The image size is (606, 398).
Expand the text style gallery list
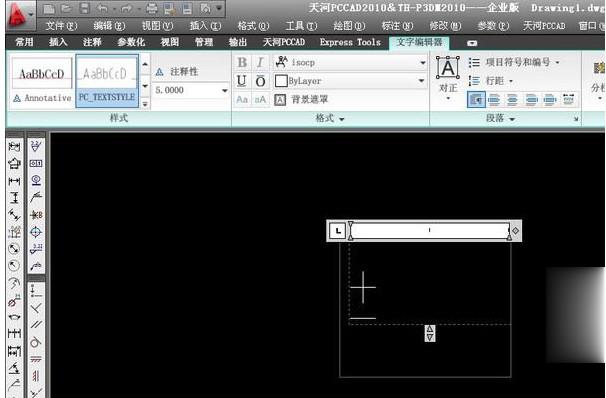click(x=145, y=104)
